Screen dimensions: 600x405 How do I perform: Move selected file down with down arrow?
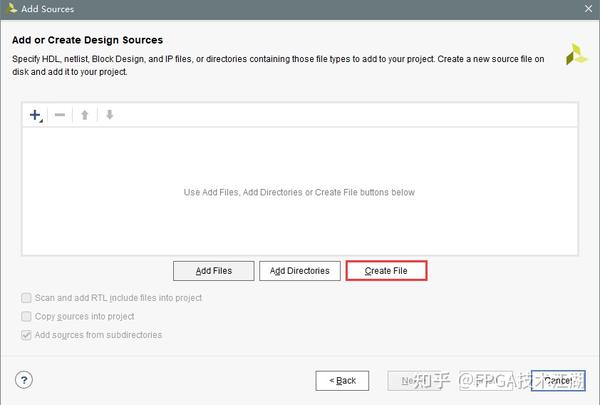110,115
